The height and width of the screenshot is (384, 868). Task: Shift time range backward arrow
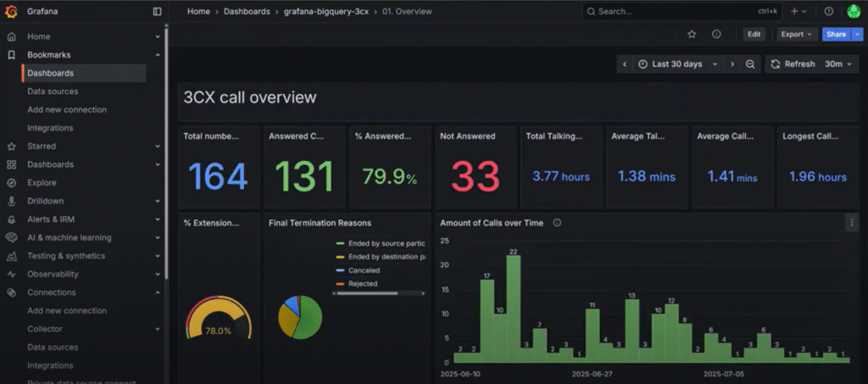click(625, 64)
